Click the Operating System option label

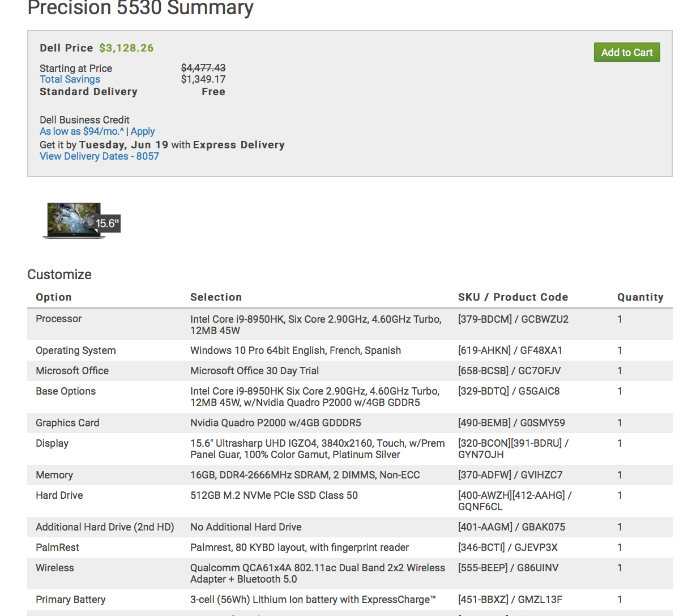[x=76, y=350]
